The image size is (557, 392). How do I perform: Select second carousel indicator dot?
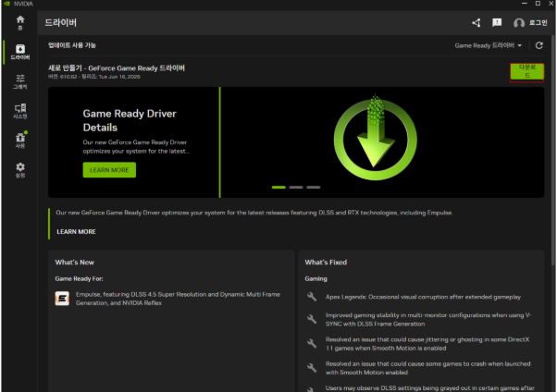(x=296, y=187)
